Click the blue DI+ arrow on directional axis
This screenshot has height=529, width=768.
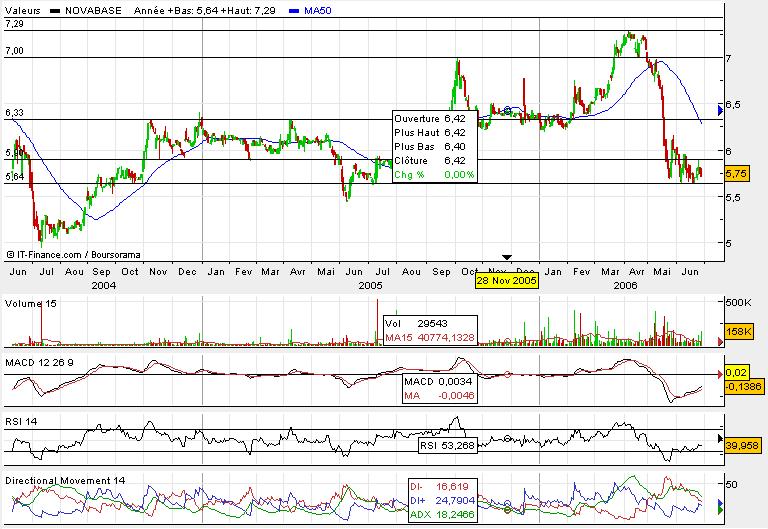pyautogui.click(x=720, y=503)
